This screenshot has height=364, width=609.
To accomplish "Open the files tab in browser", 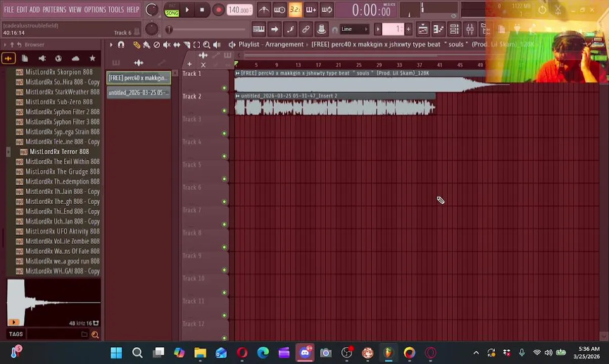I will click(25, 59).
